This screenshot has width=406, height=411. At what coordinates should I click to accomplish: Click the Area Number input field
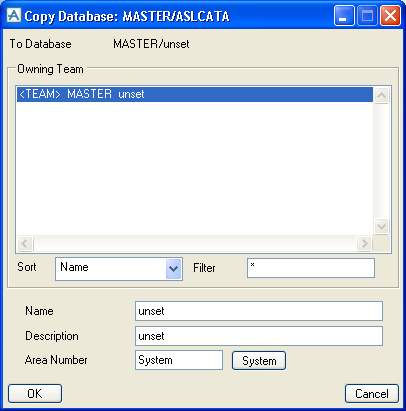pos(179,360)
